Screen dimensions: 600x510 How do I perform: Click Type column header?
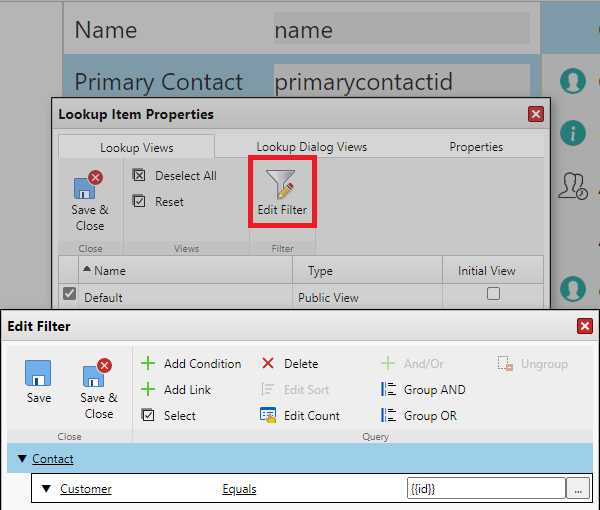368,270
